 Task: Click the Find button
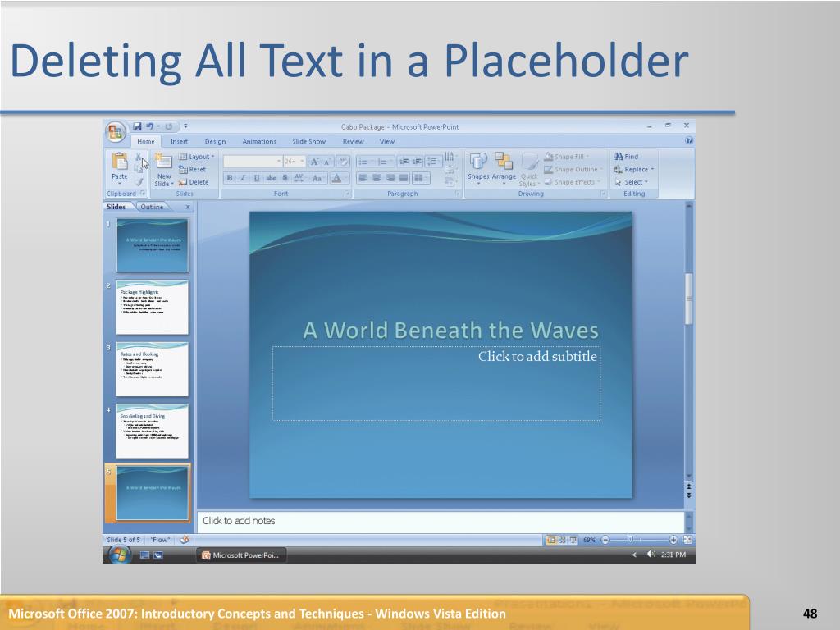coord(626,157)
